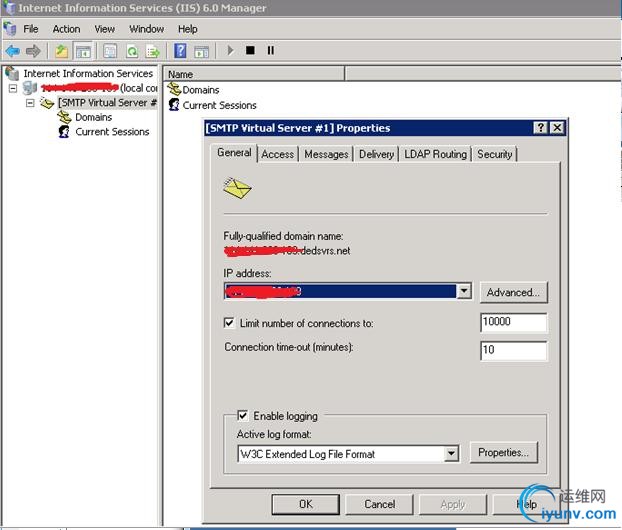The image size is (622, 530).
Task: Click the Export List toolbar icon
Action: pos(153,51)
